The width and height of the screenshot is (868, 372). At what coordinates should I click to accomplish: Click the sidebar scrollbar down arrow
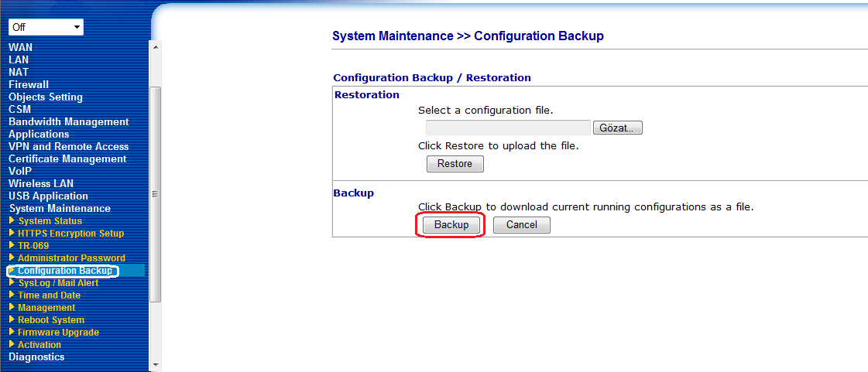156,363
